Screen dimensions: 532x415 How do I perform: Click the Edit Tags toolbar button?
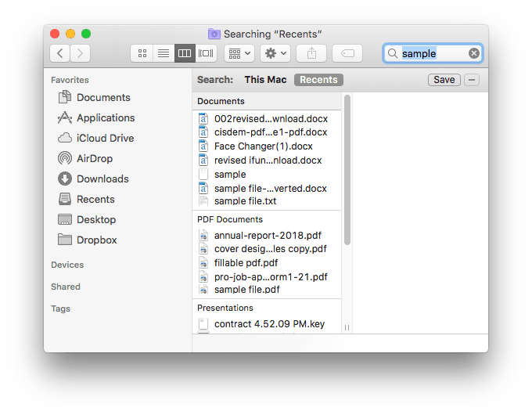[x=347, y=53]
